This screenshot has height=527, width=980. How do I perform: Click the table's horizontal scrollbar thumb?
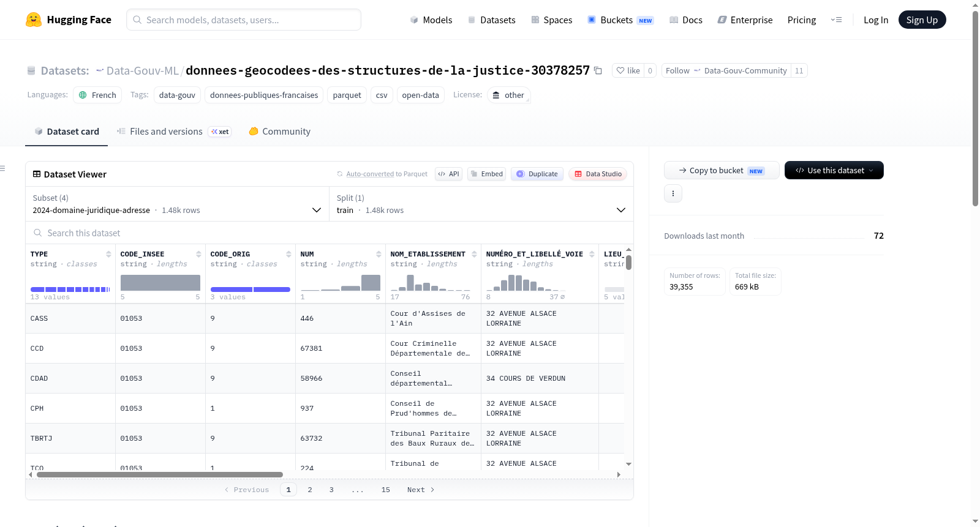(x=160, y=474)
